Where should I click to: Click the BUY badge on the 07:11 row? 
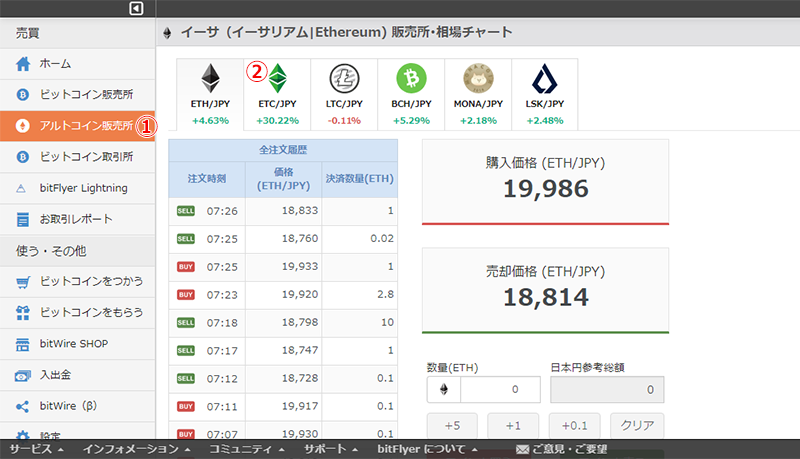186,406
